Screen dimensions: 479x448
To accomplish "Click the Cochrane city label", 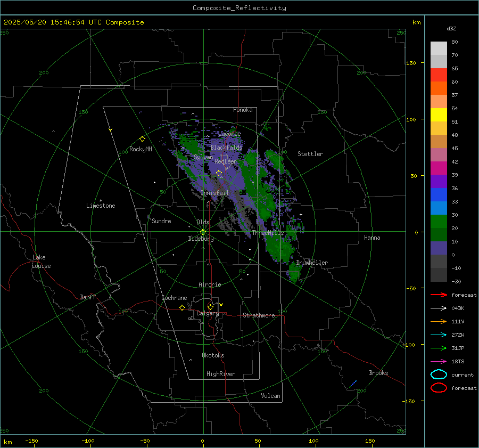I will point(174,298).
